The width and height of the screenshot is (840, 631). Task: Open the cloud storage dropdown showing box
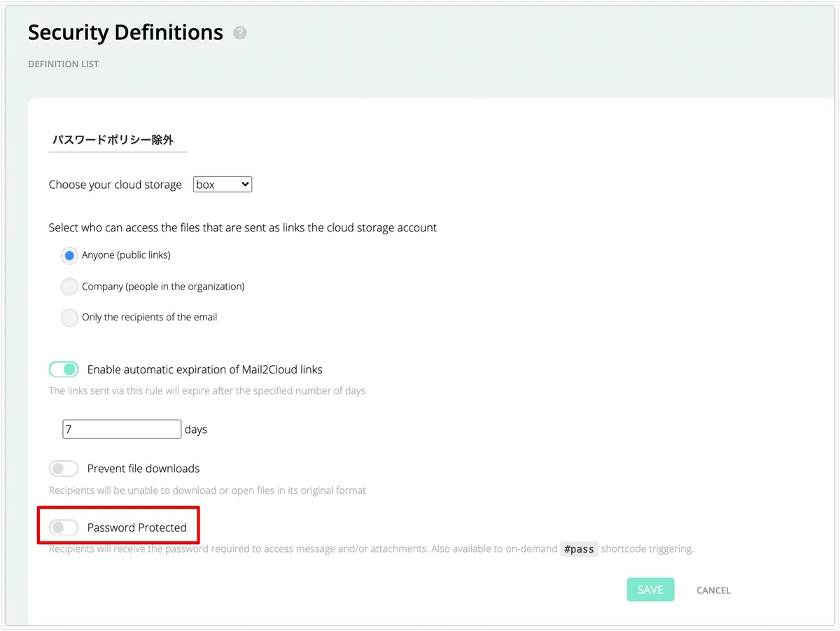tap(222, 185)
